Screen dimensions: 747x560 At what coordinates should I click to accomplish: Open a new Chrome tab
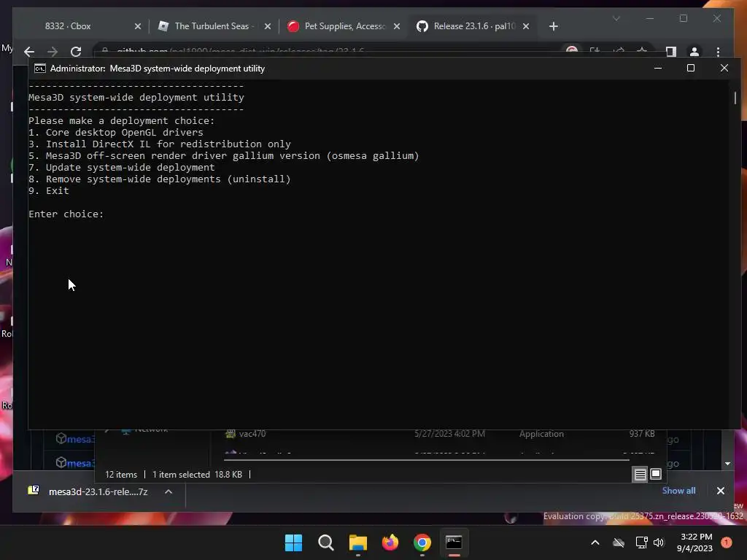[553, 27]
